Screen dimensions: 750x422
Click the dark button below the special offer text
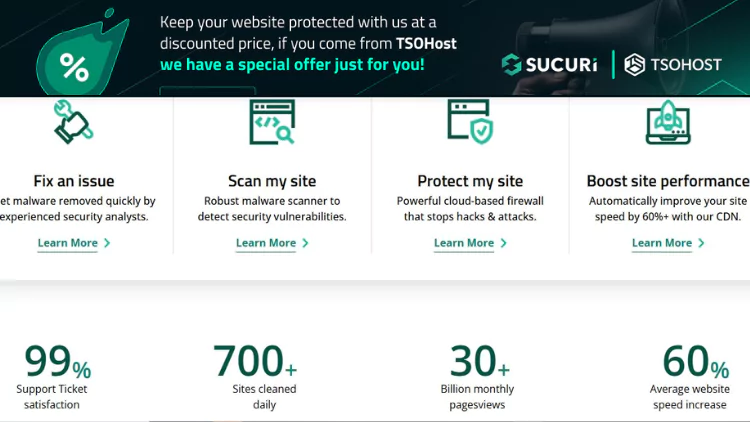(207, 91)
